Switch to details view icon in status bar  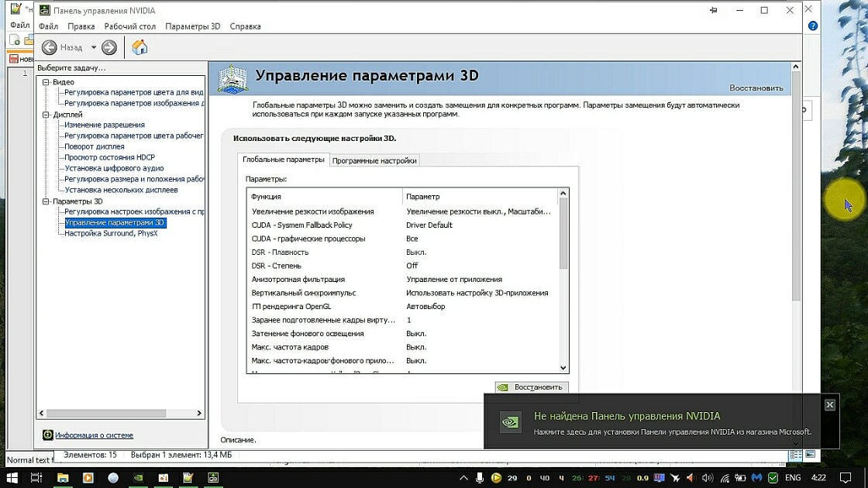795,455
